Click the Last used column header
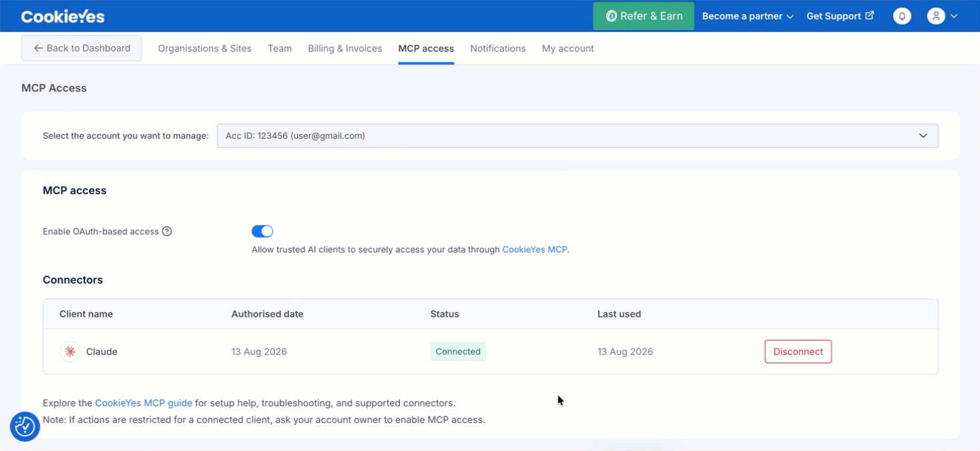This screenshot has width=980, height=451. (620, 314)
